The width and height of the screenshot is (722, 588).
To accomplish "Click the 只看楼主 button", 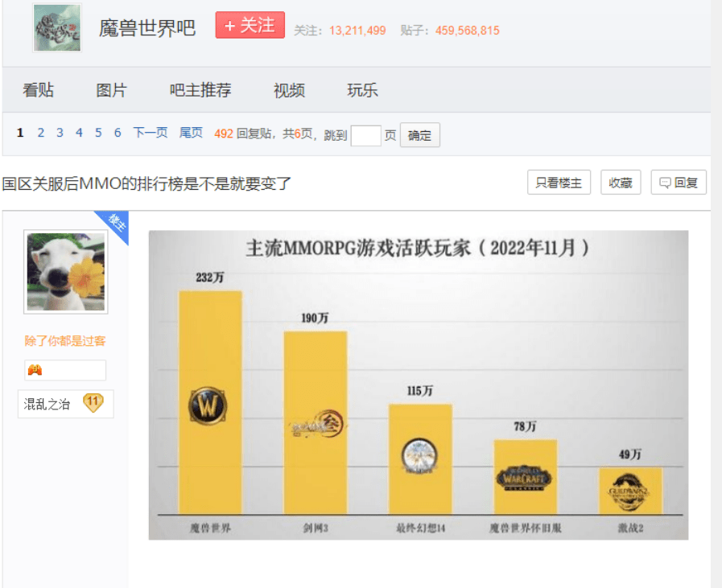I will tap(559, 183).
